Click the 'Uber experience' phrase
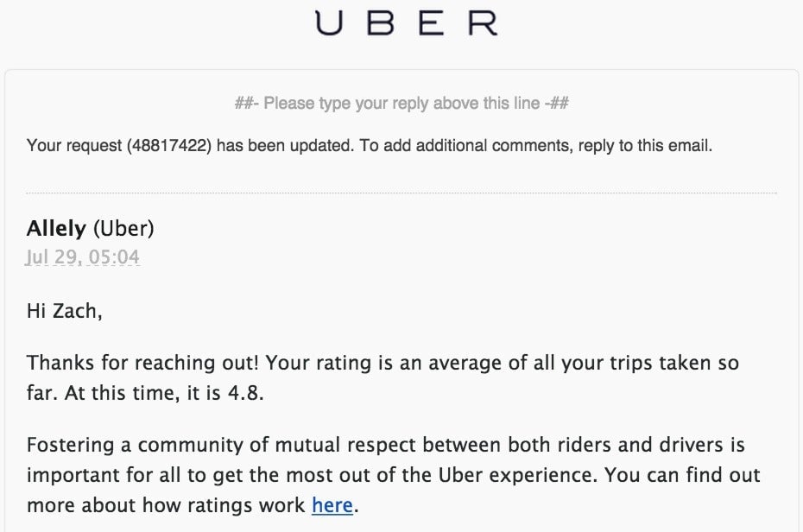 [516, 475]
